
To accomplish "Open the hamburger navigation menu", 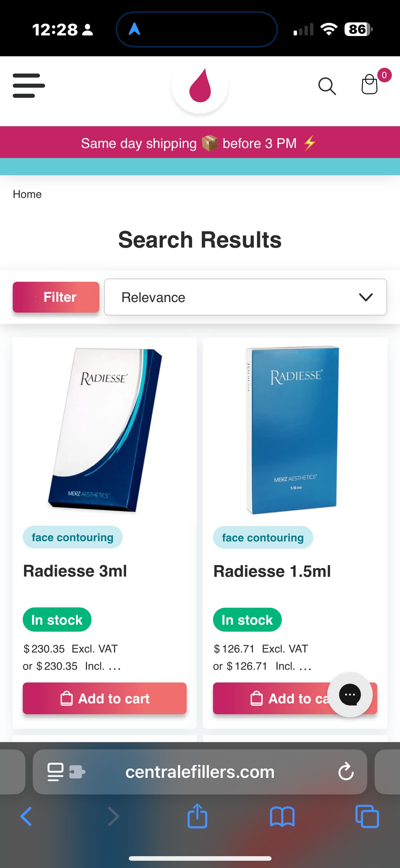I will (x=29, y=86).
